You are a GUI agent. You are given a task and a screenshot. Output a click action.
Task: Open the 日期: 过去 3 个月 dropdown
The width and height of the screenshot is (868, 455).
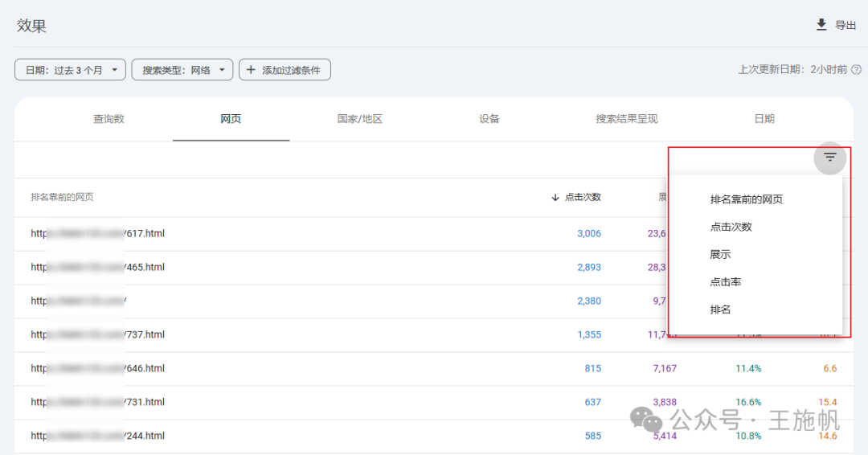(x=70, y=70)
